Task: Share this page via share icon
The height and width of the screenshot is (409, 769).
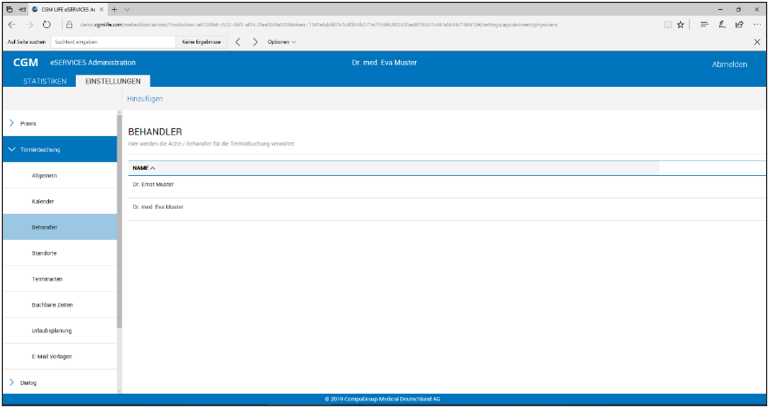Action: point(739,25)
